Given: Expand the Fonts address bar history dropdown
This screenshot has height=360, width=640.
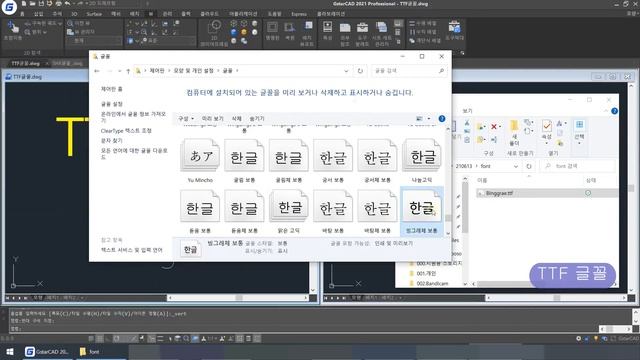Looking at the screenshot, I should tap(346, 71).
